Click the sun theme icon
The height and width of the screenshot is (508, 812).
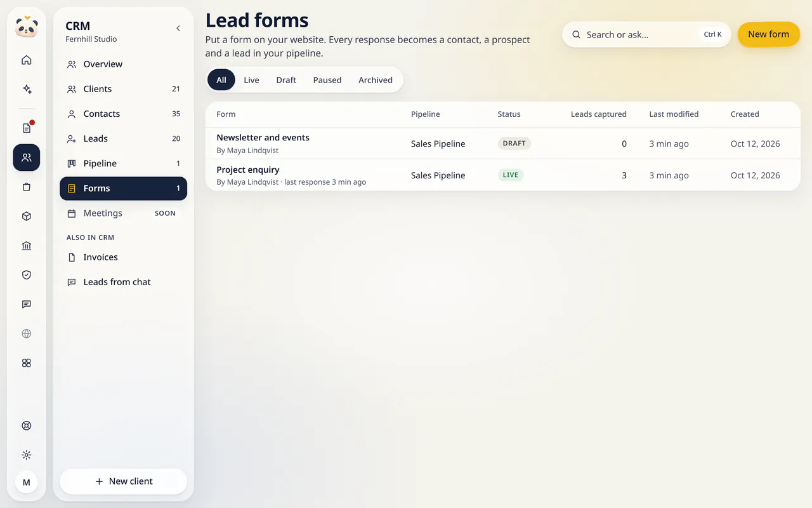[x=27, y=455]
